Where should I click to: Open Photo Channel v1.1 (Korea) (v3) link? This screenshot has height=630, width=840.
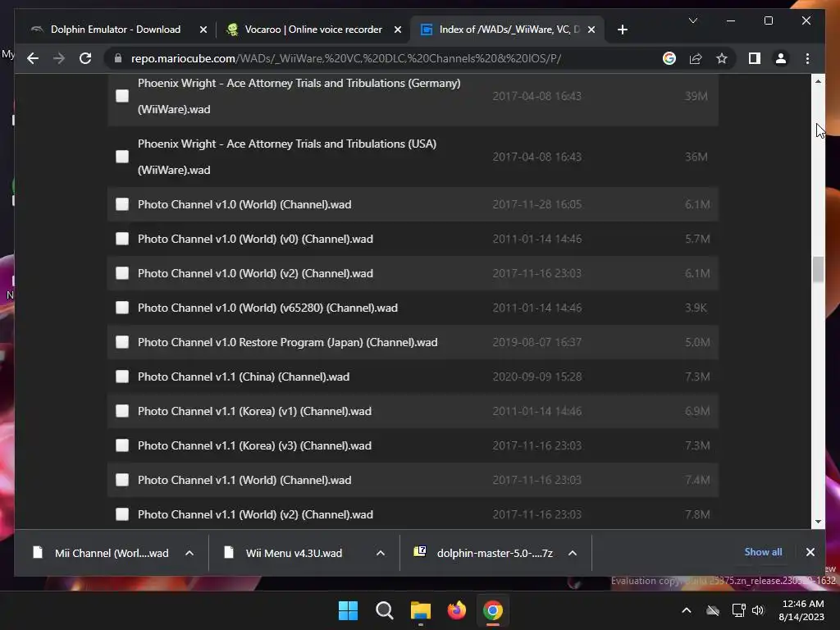[254, 445]
